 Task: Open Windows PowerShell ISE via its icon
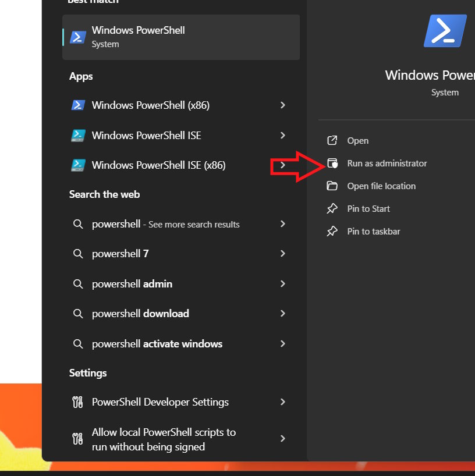click(78, 135)
